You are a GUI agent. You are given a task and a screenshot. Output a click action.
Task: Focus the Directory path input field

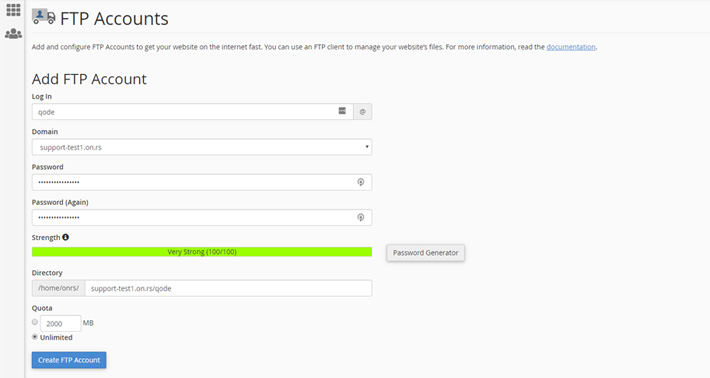pos(228,288)
